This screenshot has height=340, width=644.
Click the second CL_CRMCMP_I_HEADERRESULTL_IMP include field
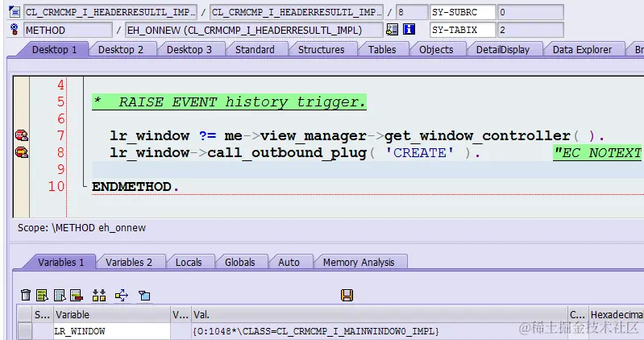point(296,12)
